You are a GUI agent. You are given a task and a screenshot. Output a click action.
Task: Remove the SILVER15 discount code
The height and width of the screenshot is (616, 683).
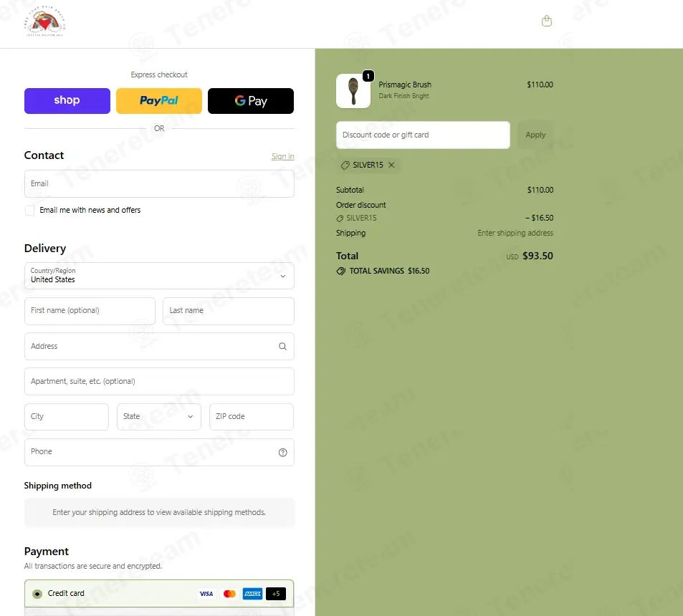point(391,165)
